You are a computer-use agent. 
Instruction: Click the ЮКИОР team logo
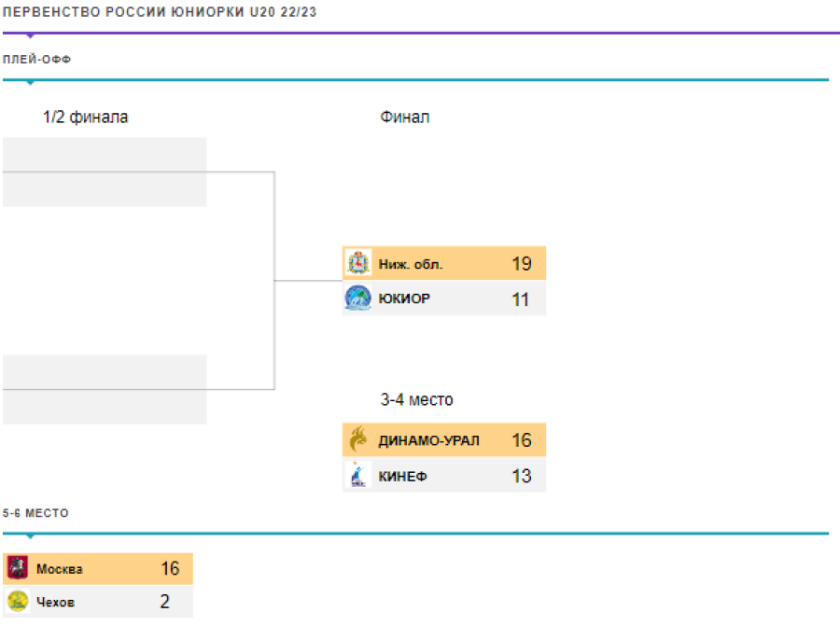[x=358, y=299]
